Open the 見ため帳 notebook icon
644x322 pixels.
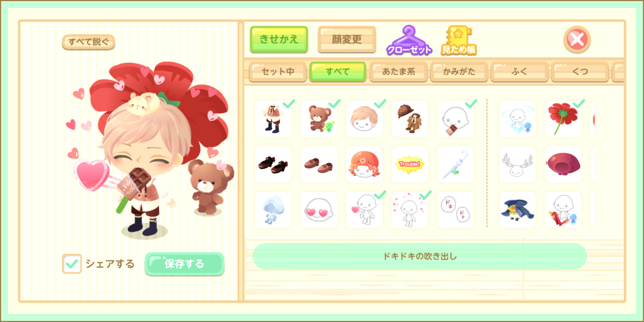tap(459, 40)
